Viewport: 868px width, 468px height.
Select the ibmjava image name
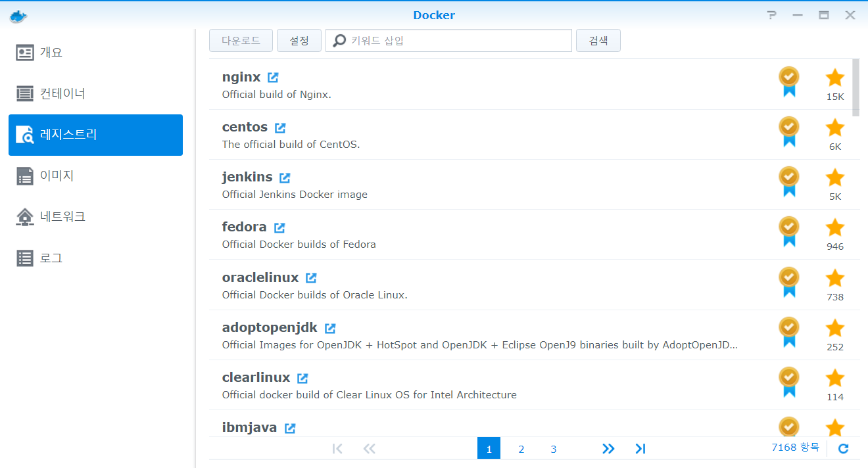click(250, 428)
